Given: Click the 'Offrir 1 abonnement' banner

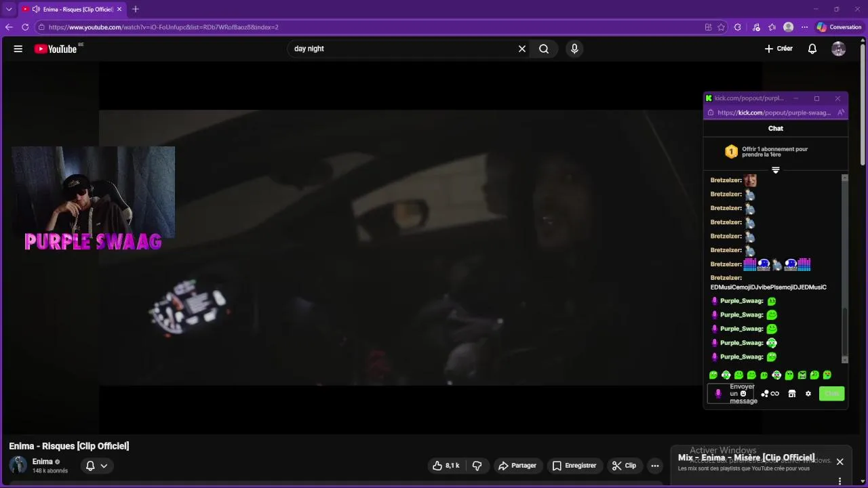Looking at the screenshot, I should tap(776, 152).
